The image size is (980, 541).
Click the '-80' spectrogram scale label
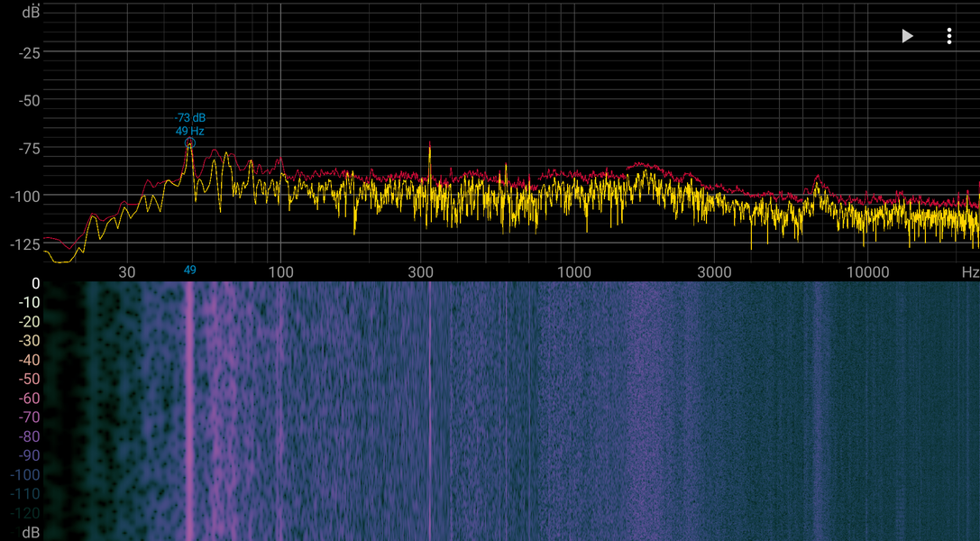pos(29,436)
